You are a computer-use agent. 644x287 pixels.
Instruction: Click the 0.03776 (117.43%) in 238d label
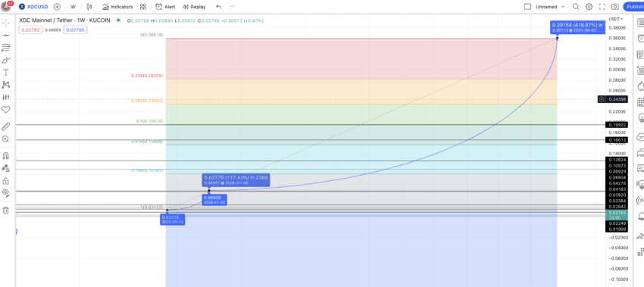[236, 179]
